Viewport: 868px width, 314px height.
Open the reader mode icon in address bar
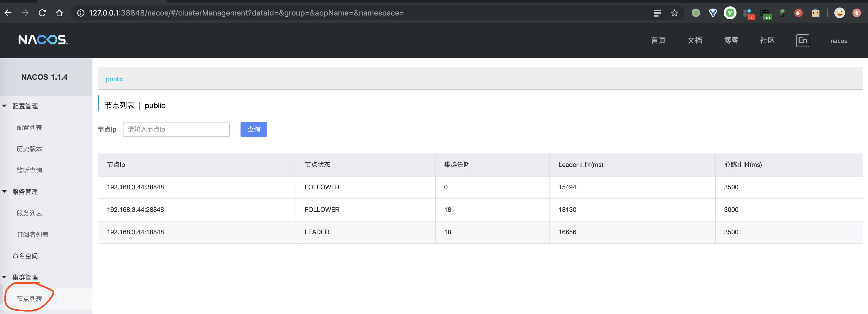tap(657, 13)
